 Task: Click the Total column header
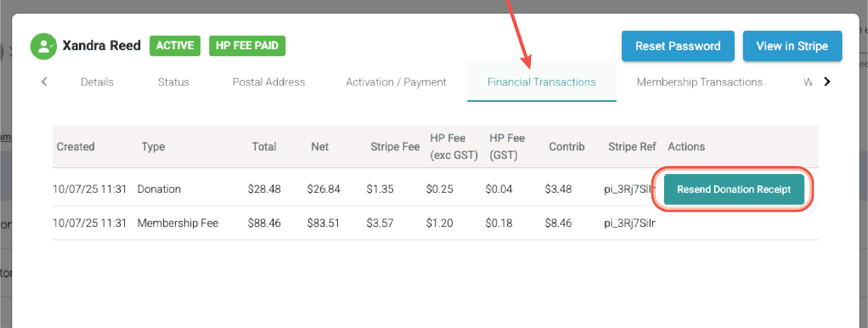click(264, 147)
